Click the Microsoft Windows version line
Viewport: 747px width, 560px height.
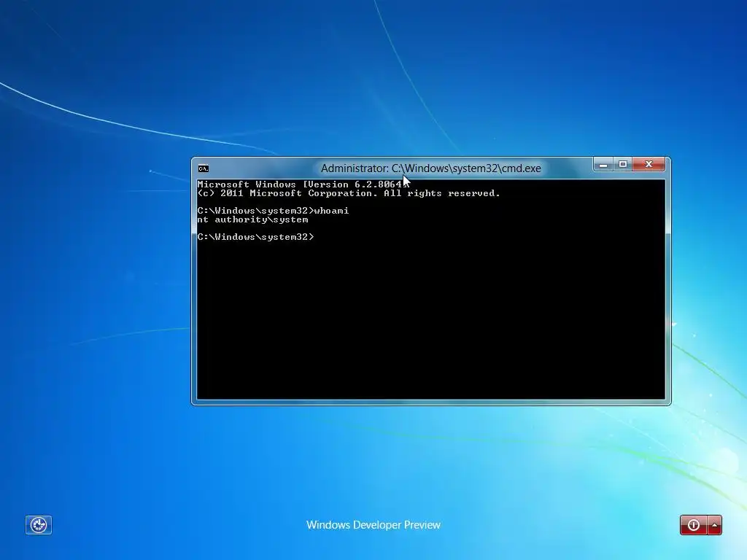pyautogui.click(x=301, y=184)
